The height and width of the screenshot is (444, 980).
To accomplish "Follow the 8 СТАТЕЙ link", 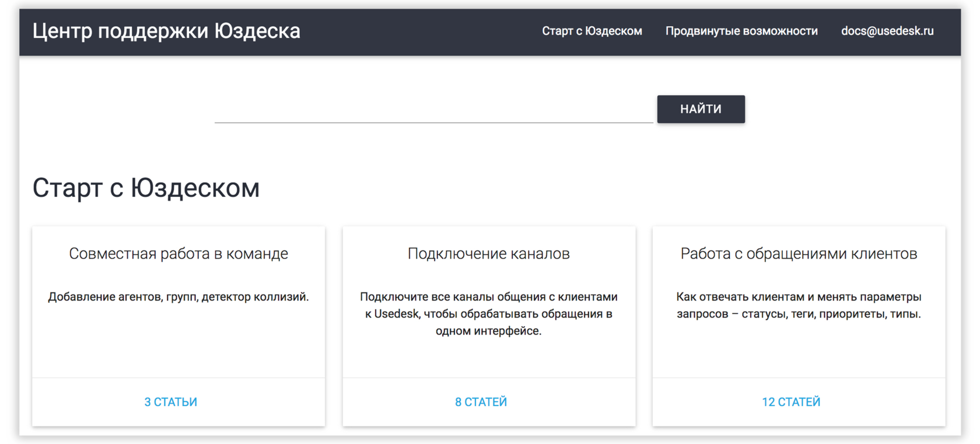I will tap(481, 402).
